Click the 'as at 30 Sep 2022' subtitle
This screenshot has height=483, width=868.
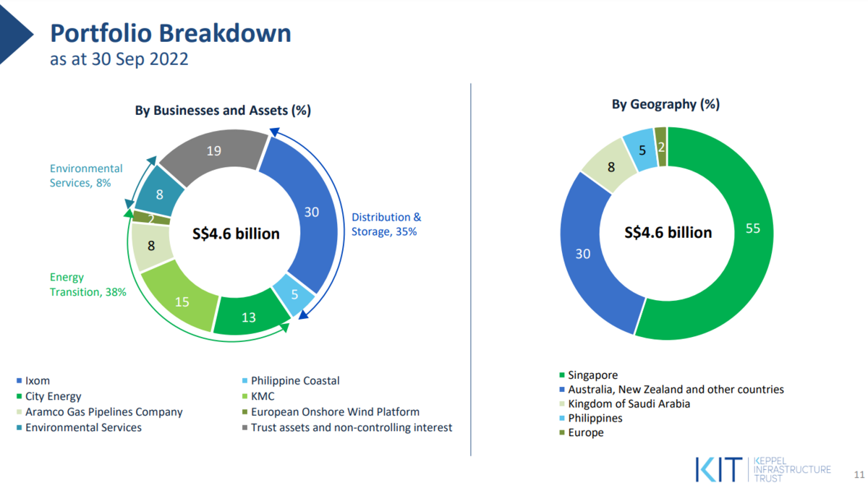119,59
